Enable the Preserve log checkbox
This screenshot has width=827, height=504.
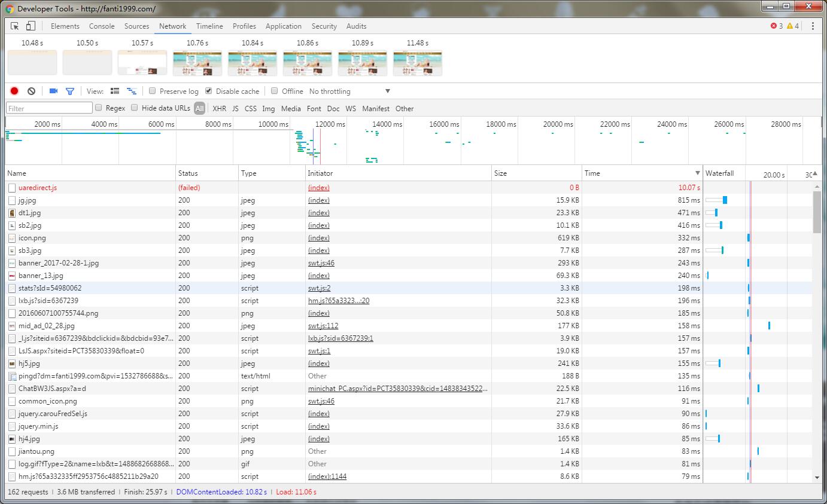pyautogui.click(x=153, y=91)
